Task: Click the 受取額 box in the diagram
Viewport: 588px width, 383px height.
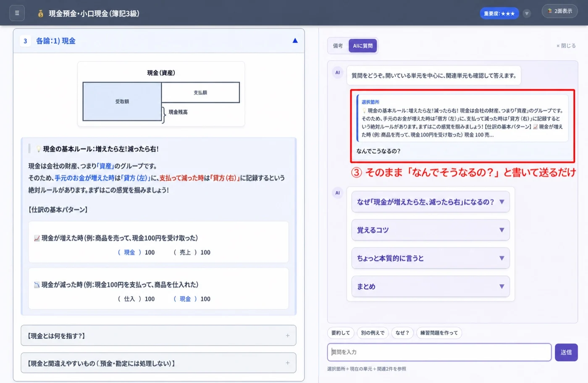Action: pyautogui.click(x=122, y=101)
